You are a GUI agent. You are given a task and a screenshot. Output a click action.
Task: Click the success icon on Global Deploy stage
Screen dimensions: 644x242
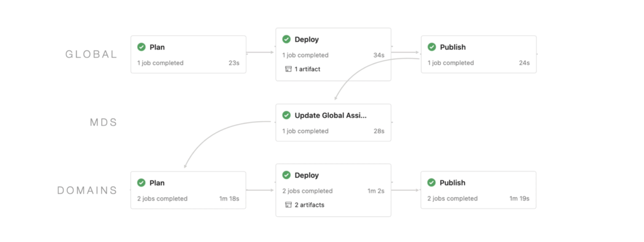tap(286, 39)
